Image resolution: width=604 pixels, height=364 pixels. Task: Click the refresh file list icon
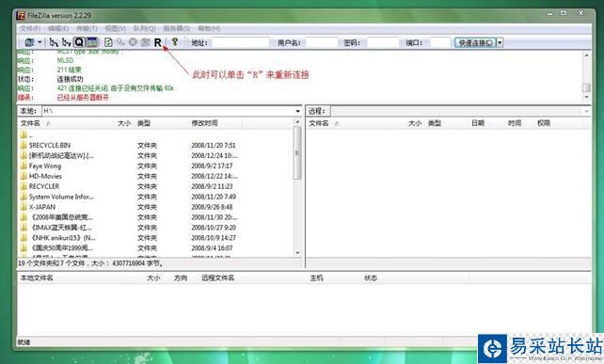(108, 42)
